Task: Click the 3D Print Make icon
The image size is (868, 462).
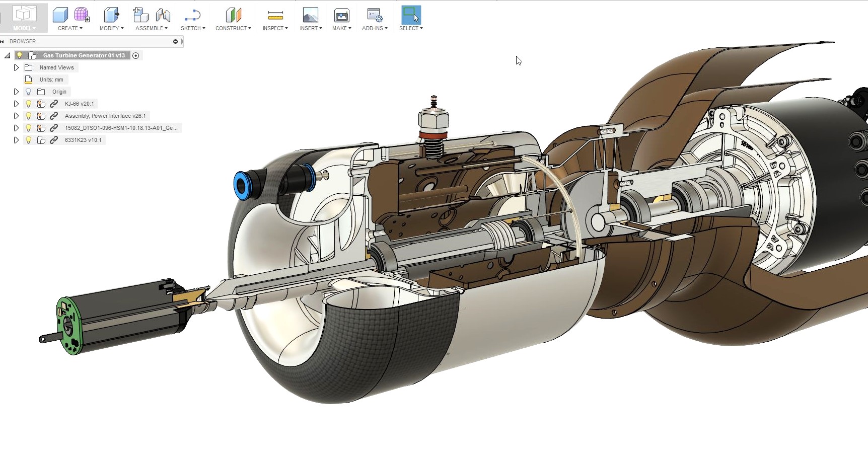Action: [341, 15]
